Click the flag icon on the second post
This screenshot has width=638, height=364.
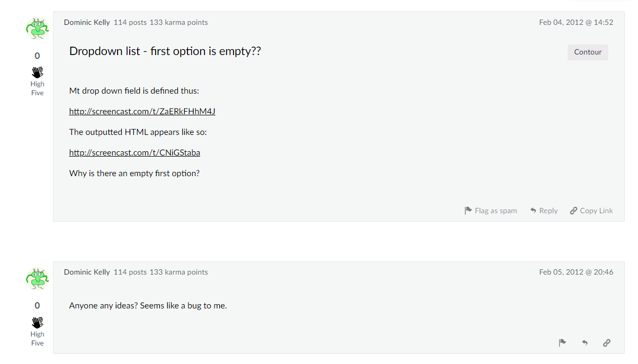pos(562,343)
